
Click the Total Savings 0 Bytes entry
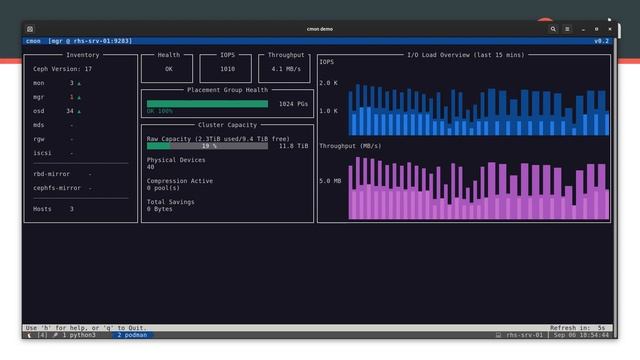(171, 205)
